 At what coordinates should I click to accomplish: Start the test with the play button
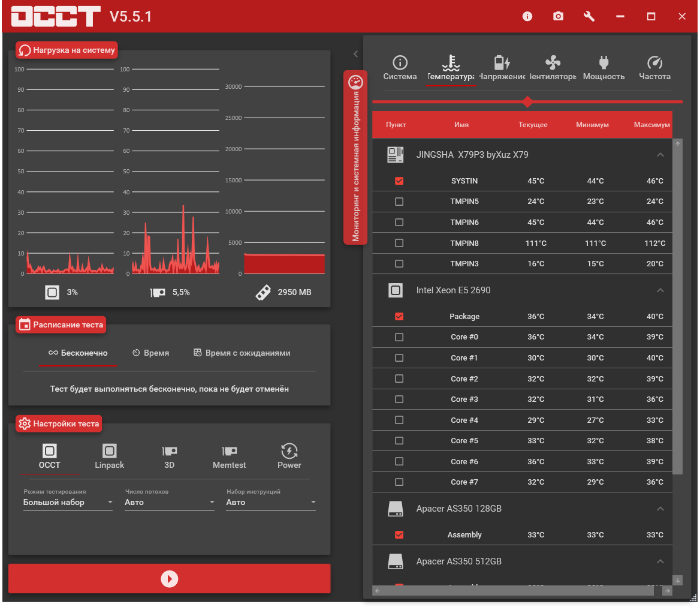(169, 579)
